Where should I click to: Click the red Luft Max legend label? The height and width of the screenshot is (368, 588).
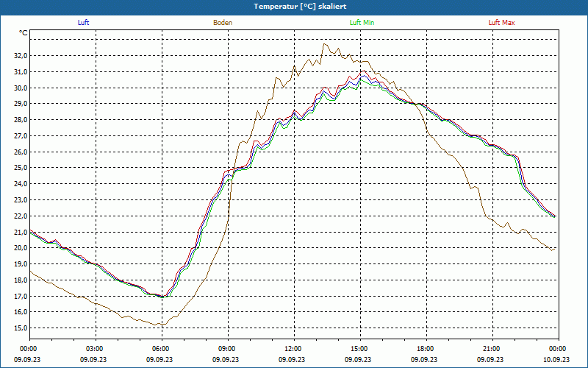(501, 23)
